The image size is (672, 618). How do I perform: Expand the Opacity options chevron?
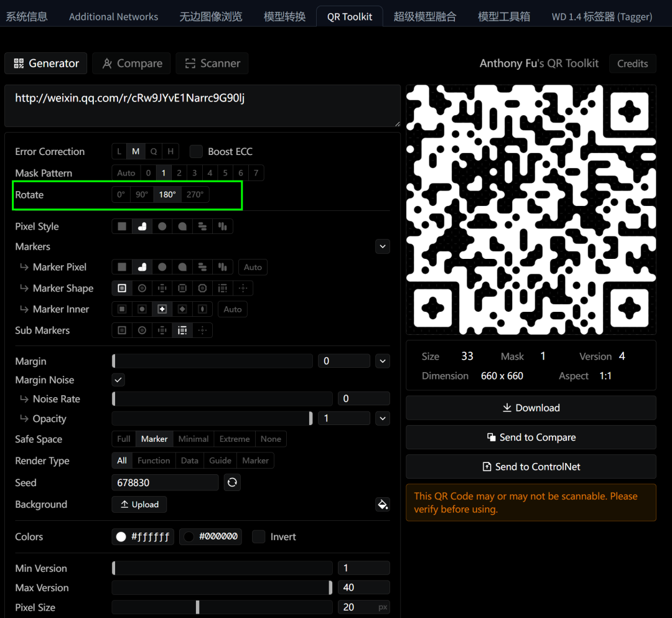pos(382,418)
